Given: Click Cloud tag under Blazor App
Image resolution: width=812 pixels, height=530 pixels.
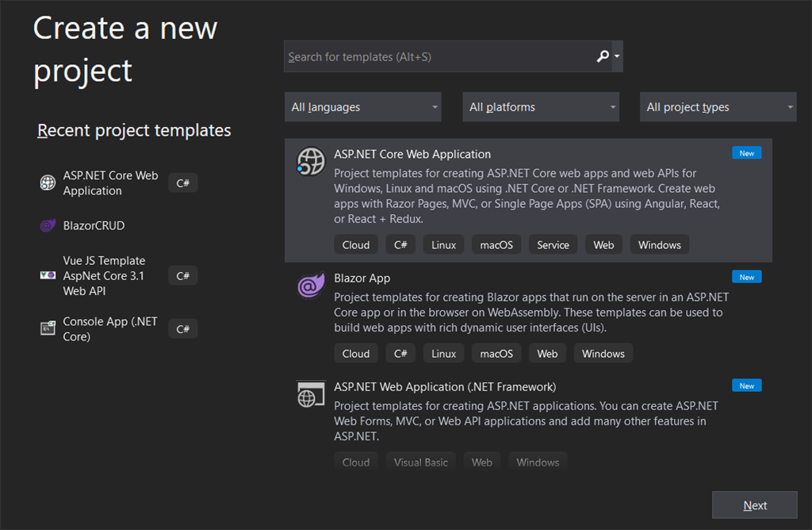Looking at the screenshot, I should [356, 354].
